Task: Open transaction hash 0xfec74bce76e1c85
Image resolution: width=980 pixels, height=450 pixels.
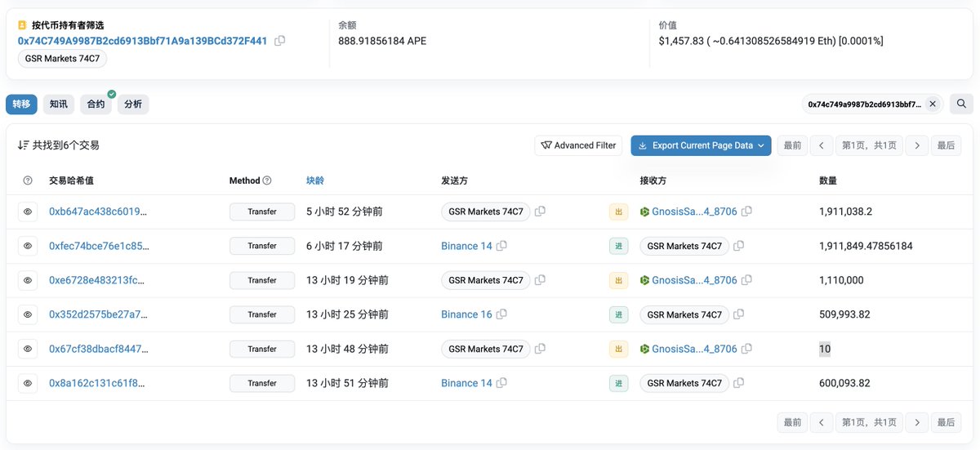Action: 99,246
